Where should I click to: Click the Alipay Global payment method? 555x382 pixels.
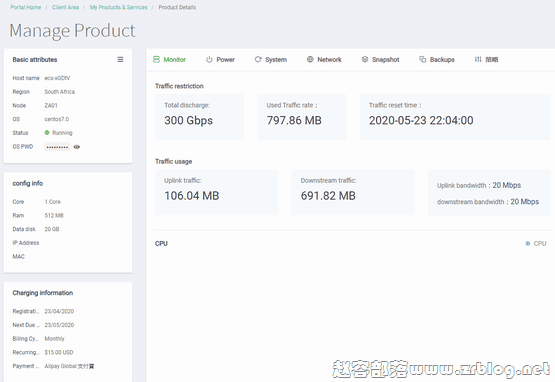coord(69,366)
